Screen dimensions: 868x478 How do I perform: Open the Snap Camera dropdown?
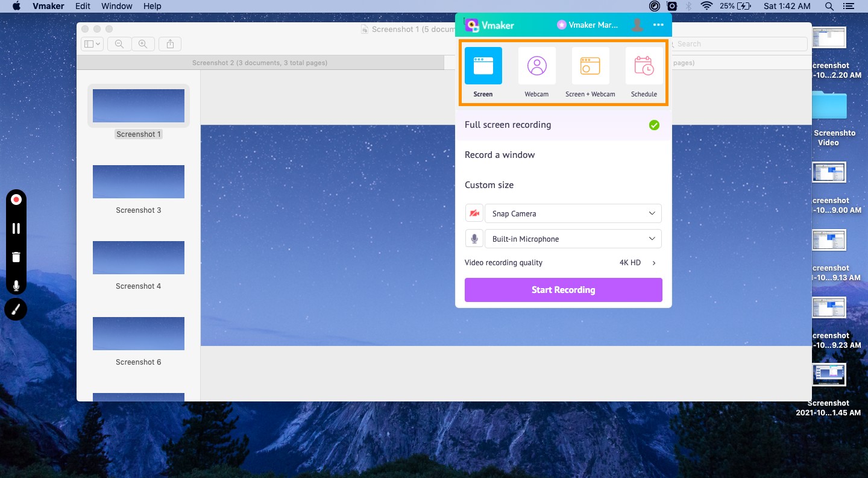pyautogui.click(x=573, y=213)
